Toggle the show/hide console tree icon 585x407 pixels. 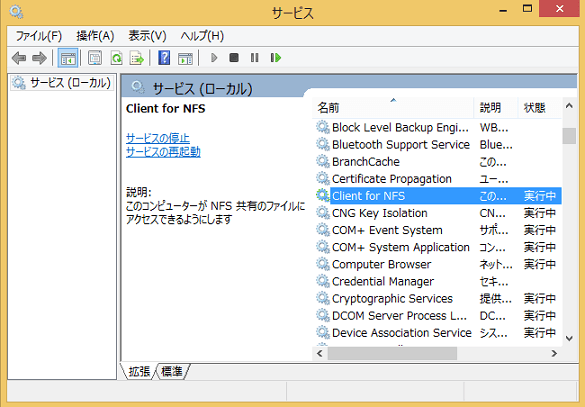pyautogui.click(x=68, y=58)
